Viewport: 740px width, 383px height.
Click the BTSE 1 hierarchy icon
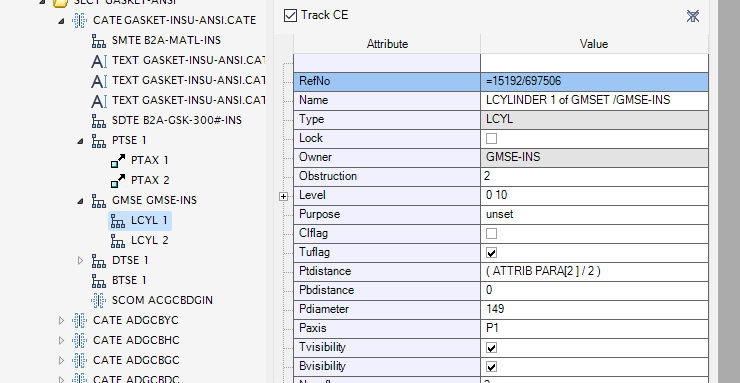[x=98, y=280]
